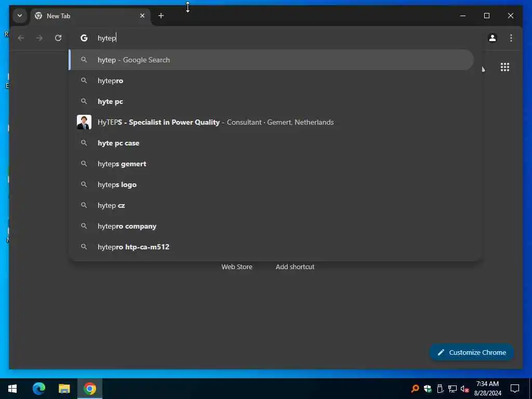The image size is (532, 399).
Task: Open the network tray icon
Action: tap(453, 389)
